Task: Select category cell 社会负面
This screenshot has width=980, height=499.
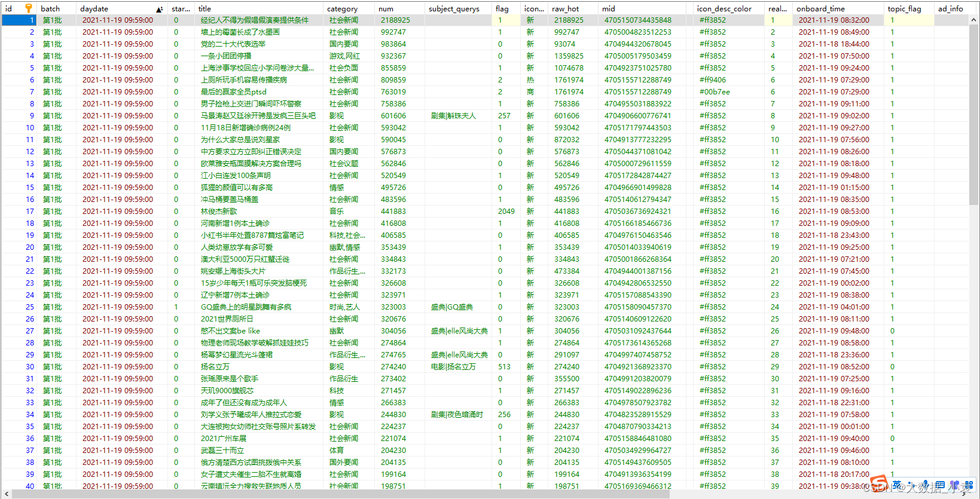Action: tap(344, 68)
